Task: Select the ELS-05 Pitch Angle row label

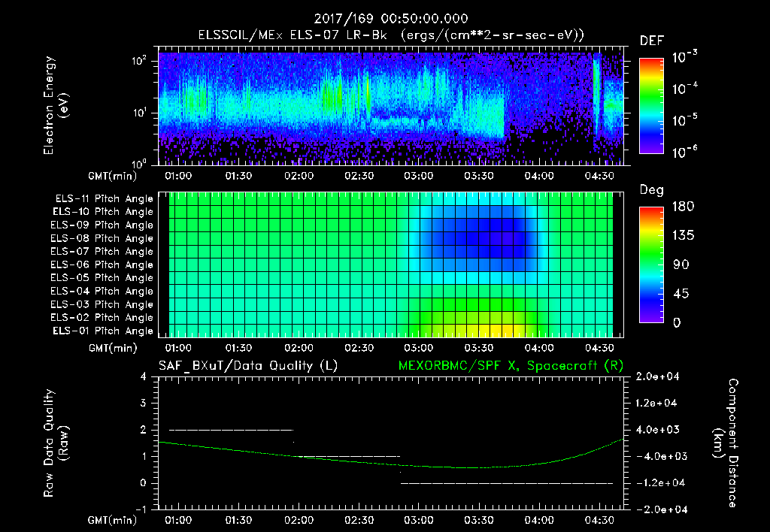Action: (x=102, y=278)
